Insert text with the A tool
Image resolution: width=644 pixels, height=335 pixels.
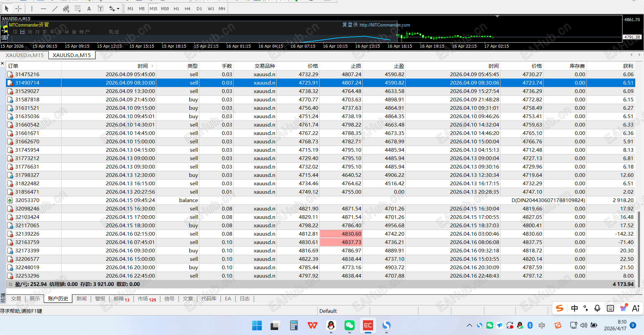point(89,9)
